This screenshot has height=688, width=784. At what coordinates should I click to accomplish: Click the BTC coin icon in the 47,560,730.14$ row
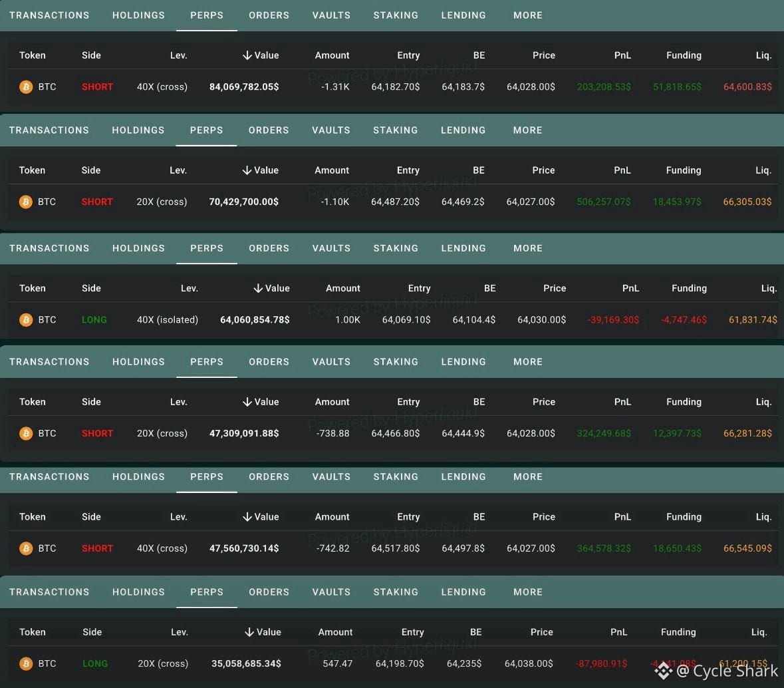[x=26, y=548]
